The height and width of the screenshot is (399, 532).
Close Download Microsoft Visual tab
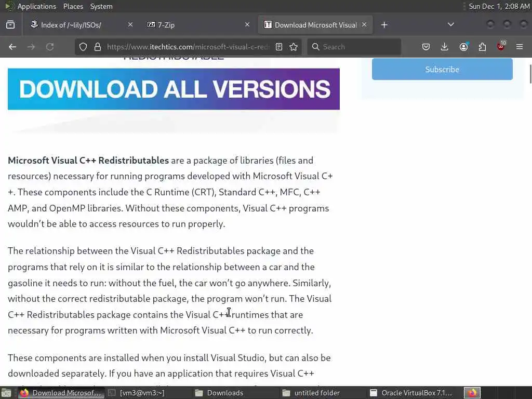point(364,24)
